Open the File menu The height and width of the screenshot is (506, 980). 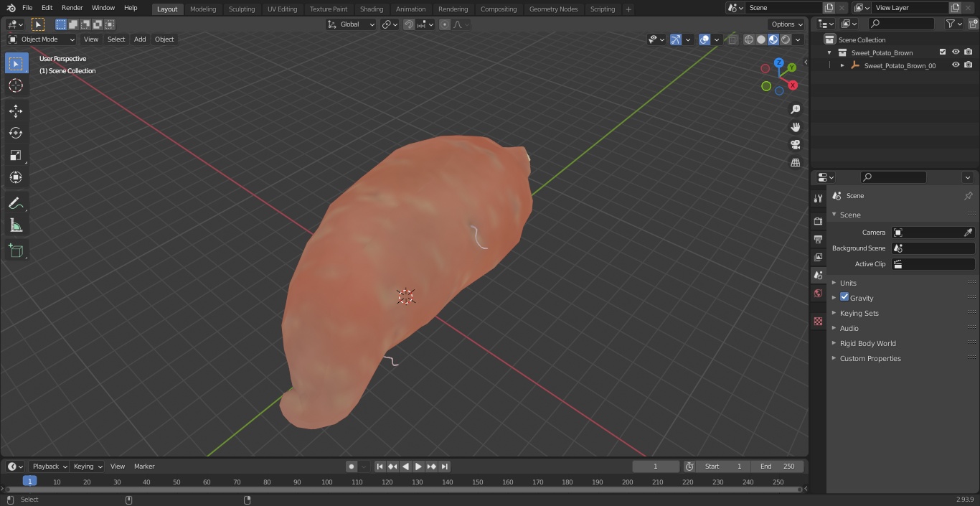(x=27, y=8)
